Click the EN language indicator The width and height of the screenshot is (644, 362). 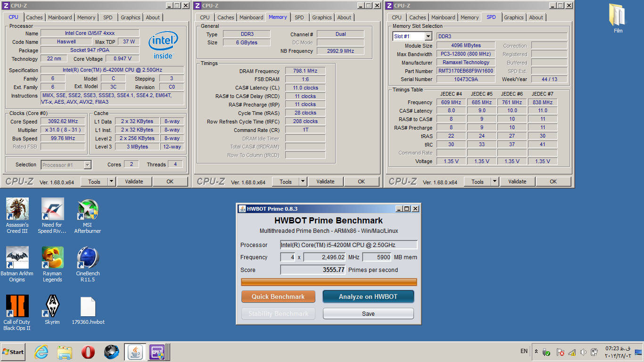(524, 351)
